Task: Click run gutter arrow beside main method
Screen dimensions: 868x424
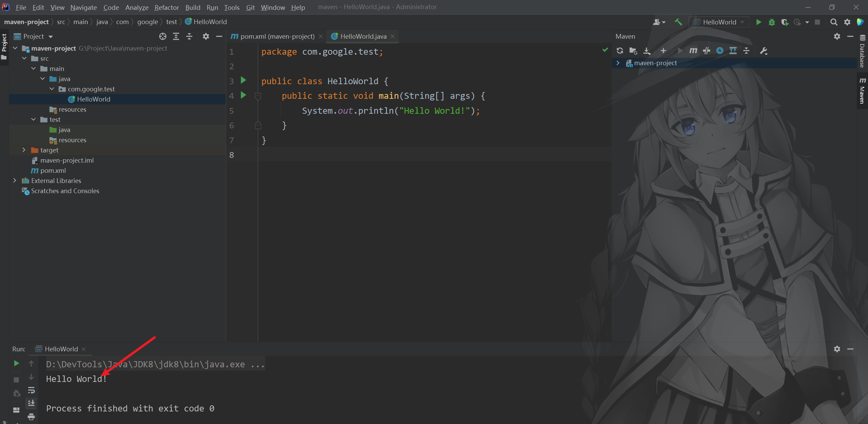Action: [243, 95]
